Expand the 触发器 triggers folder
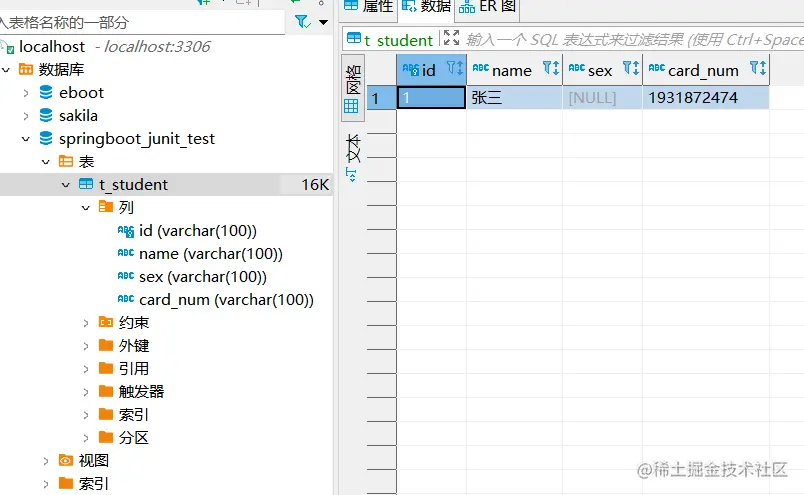The image size is (804, 495). pyautogui.click(x=86, y=392)
